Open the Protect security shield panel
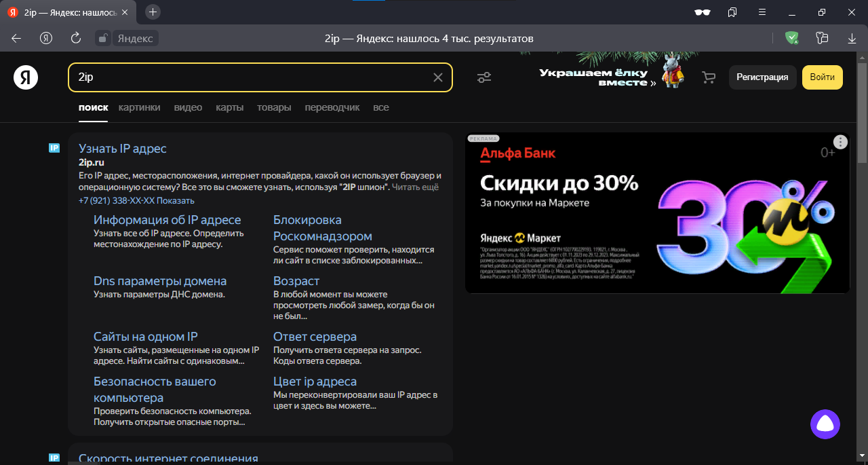The width and height of the screenshot is (868, 465). 791,39
